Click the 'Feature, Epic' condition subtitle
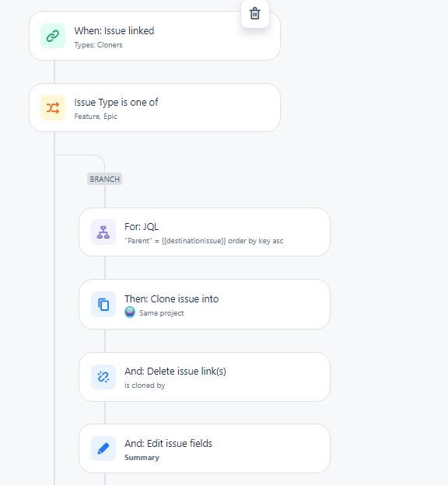 click(x=96, y=117)
